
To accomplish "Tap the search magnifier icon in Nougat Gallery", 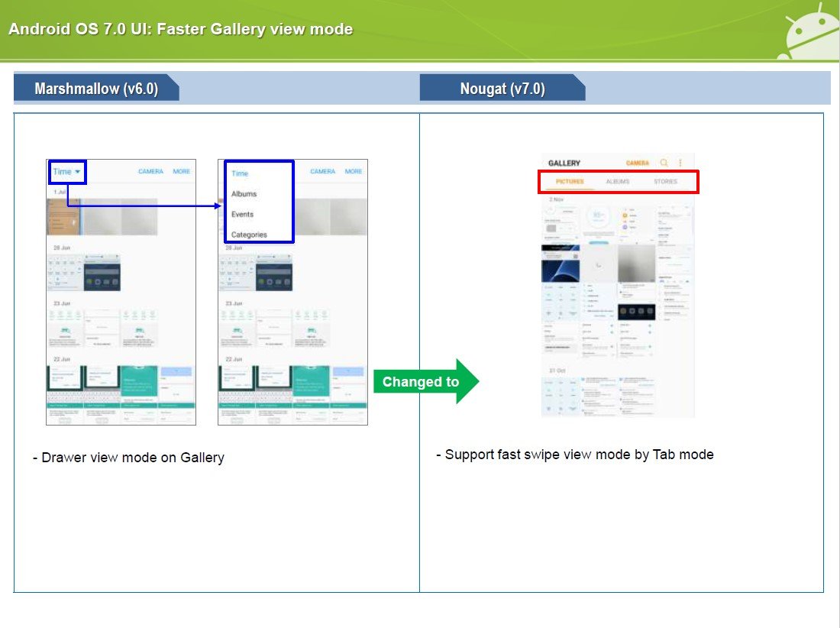I will (x=664, y=163).
